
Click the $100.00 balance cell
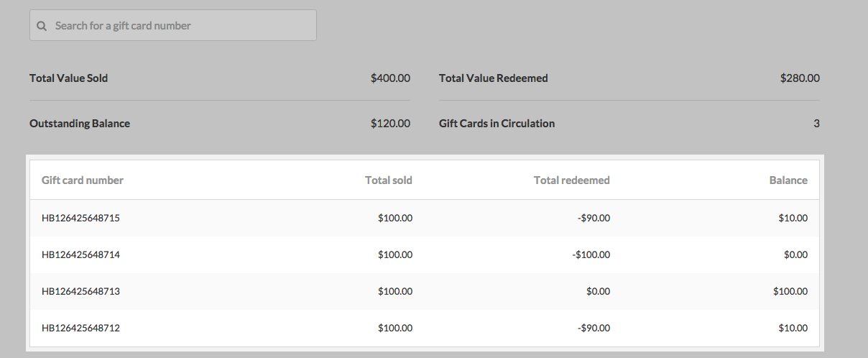coord(790,291)
